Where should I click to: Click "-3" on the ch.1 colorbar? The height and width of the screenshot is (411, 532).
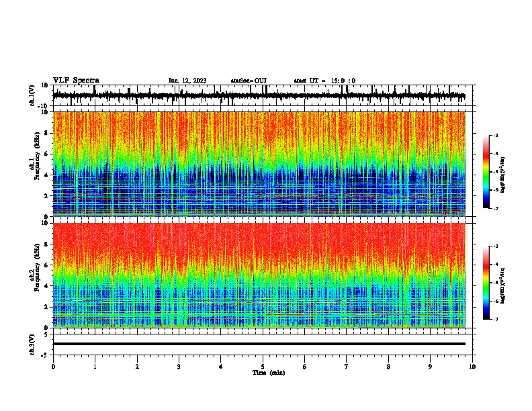coord(495,136)
